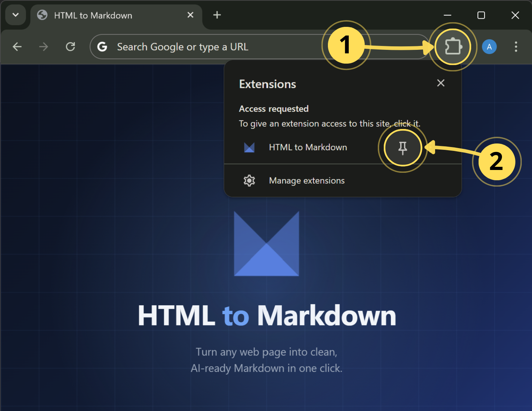Open the tab search chevron
Viewport: 532px width, 411px height.
pyautogui.click(x=16, y=15)
